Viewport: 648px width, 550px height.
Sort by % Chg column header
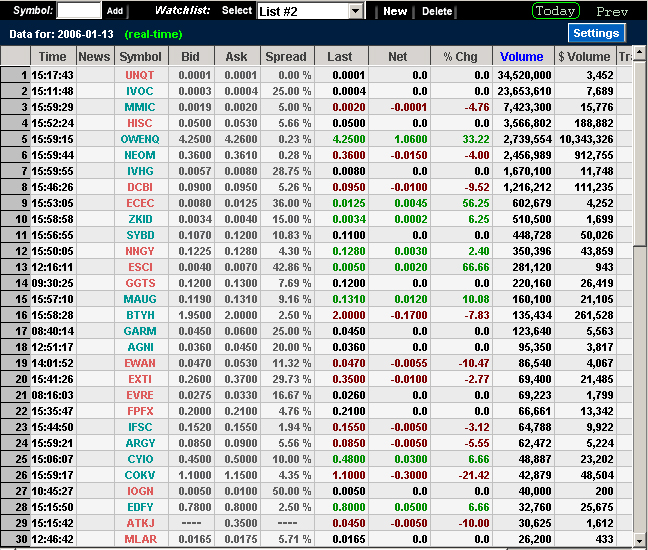[461, 57]
